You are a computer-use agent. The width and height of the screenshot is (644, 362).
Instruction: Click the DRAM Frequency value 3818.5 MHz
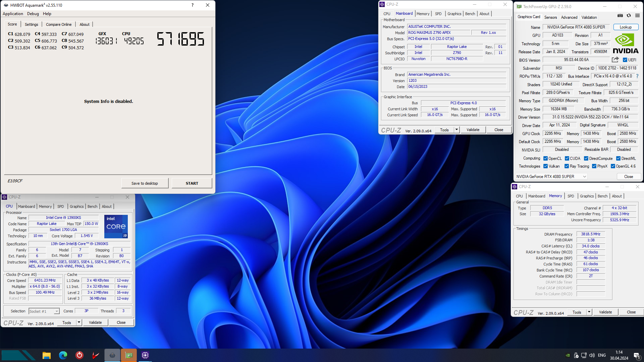[x=590, y=234]
